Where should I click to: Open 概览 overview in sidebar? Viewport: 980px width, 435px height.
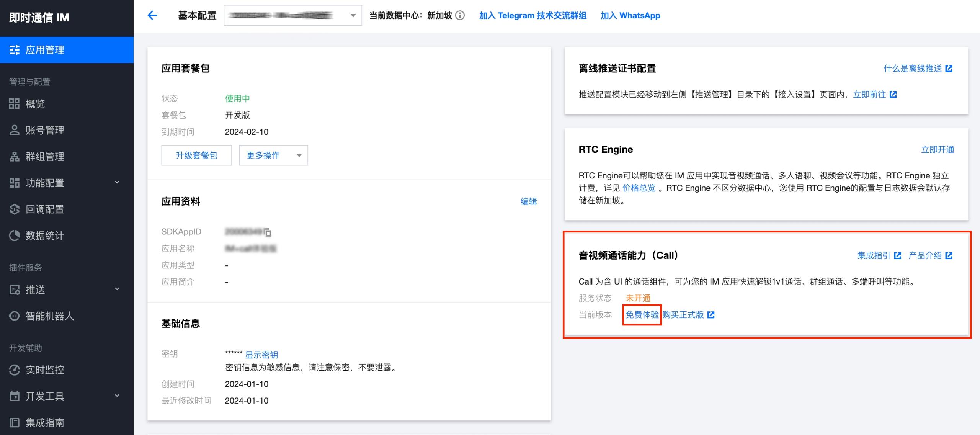(x=35, y=104)
